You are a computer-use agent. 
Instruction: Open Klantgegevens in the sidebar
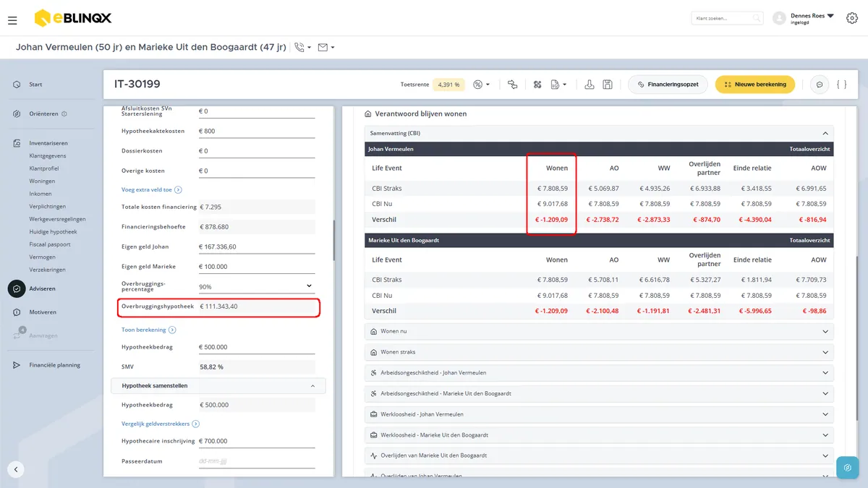click(x=48, y=155)
